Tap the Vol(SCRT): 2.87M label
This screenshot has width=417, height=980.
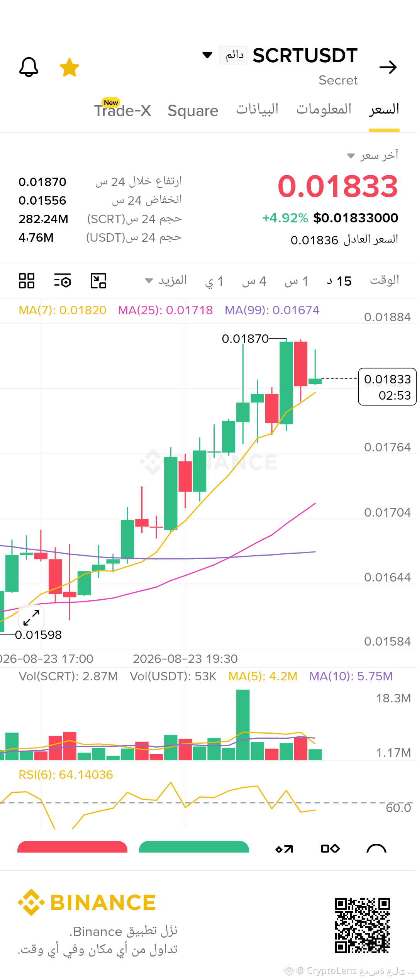click(68, 676)
